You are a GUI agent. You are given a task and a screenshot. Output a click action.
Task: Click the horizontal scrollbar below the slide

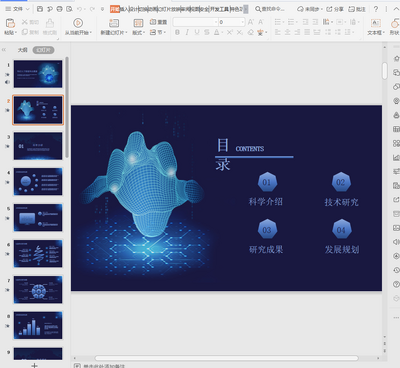tap(226, 358)
